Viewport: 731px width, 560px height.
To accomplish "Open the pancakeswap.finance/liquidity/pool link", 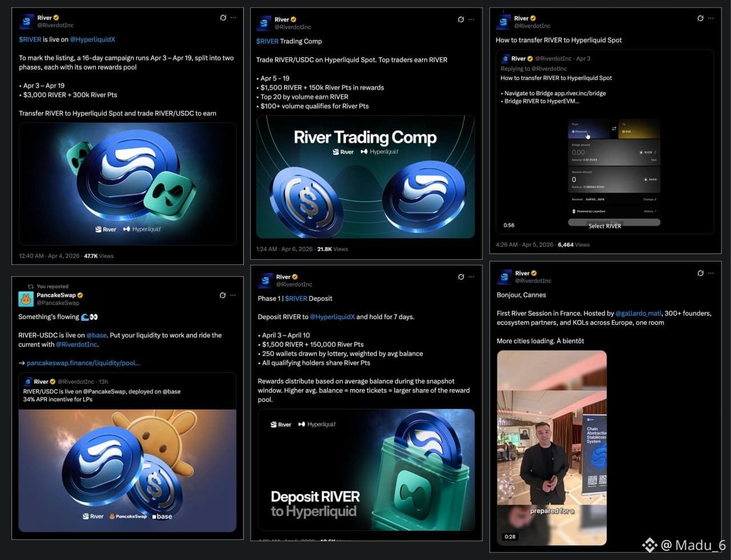I will (x=83, y=362).
